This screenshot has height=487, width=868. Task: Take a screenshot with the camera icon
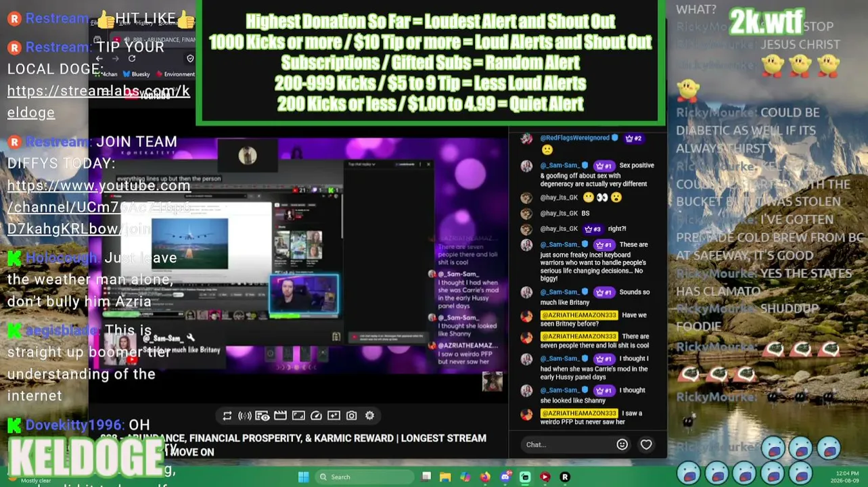(352, 416)
